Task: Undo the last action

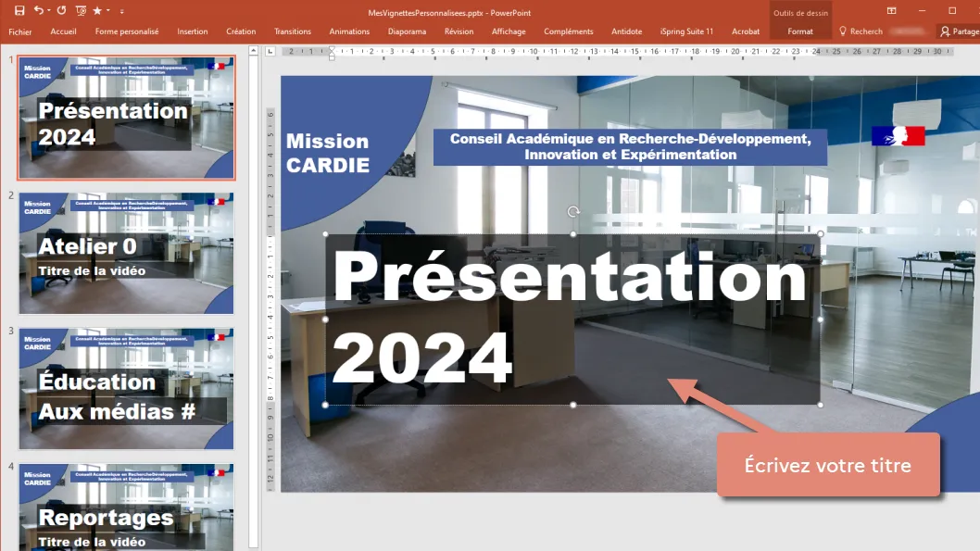Action: click(x=39, y=10)
